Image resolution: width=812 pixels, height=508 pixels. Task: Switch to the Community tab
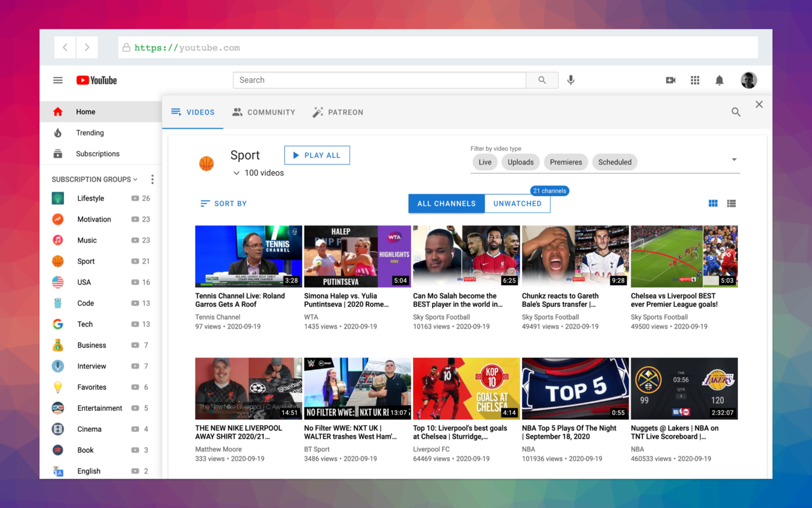264,112
